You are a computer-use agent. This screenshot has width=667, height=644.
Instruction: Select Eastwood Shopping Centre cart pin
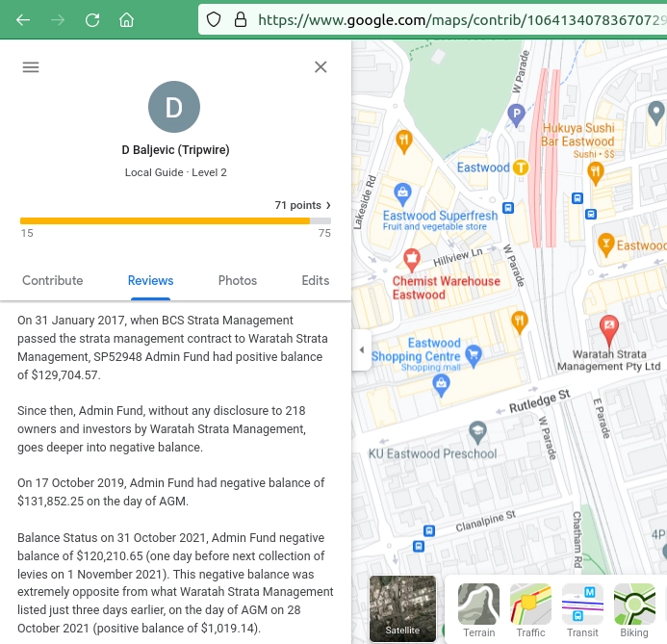(x=474, y=355)
